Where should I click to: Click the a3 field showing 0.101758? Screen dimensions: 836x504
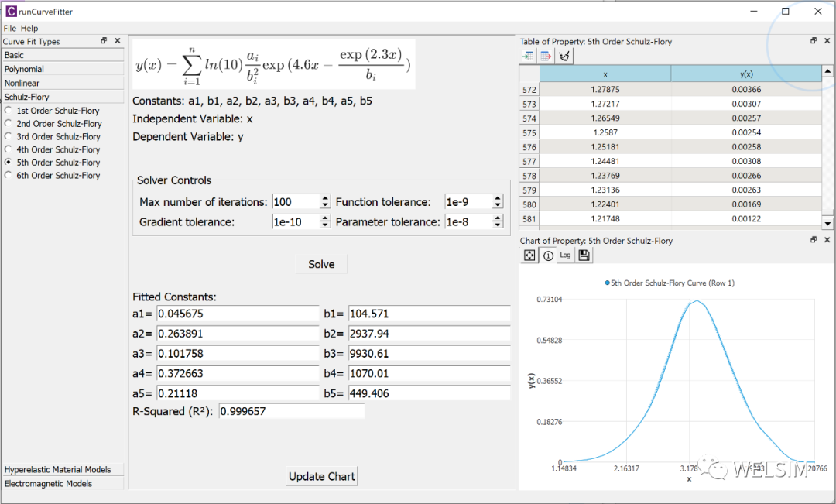point(238,354)
